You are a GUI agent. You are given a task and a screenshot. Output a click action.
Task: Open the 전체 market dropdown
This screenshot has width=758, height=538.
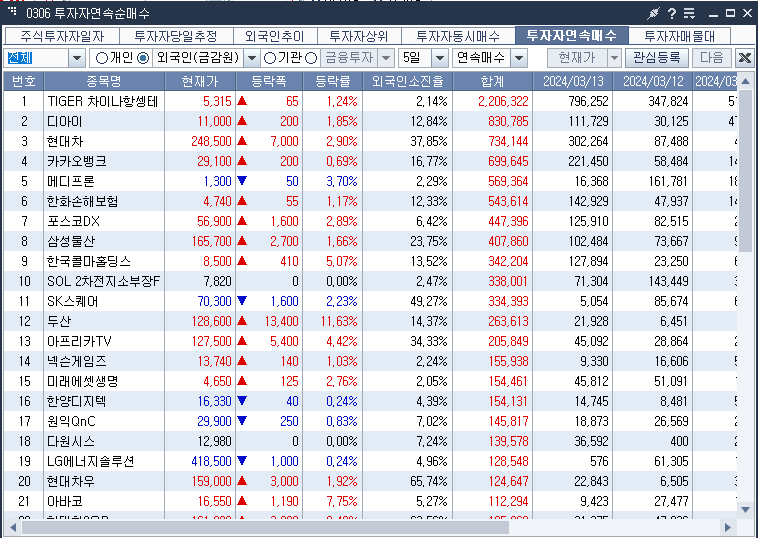click(76, 58)
